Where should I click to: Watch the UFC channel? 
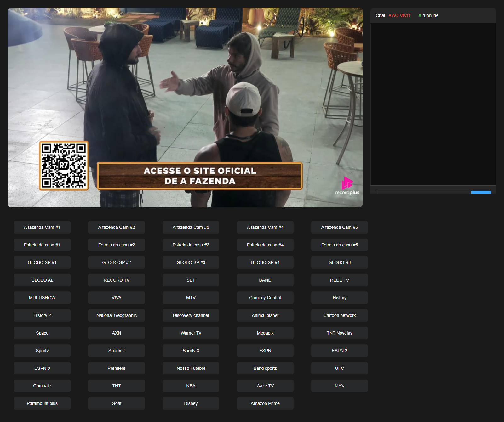click(339, 368)
